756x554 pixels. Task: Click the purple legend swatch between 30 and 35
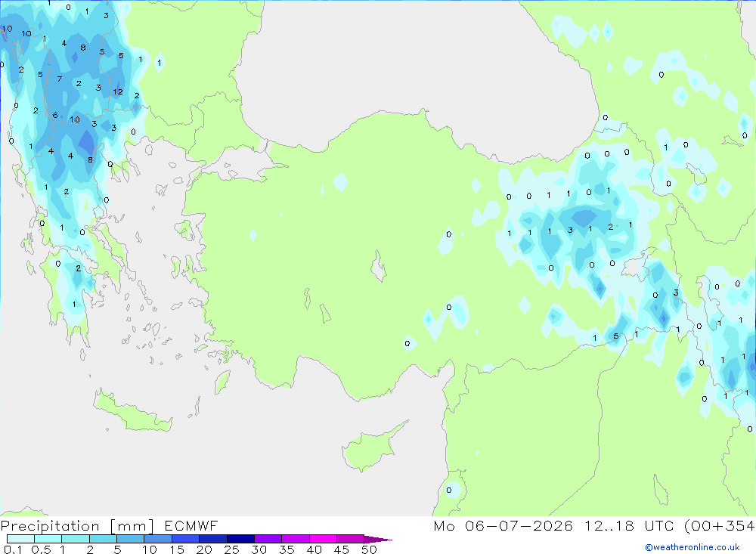(268, 539)
